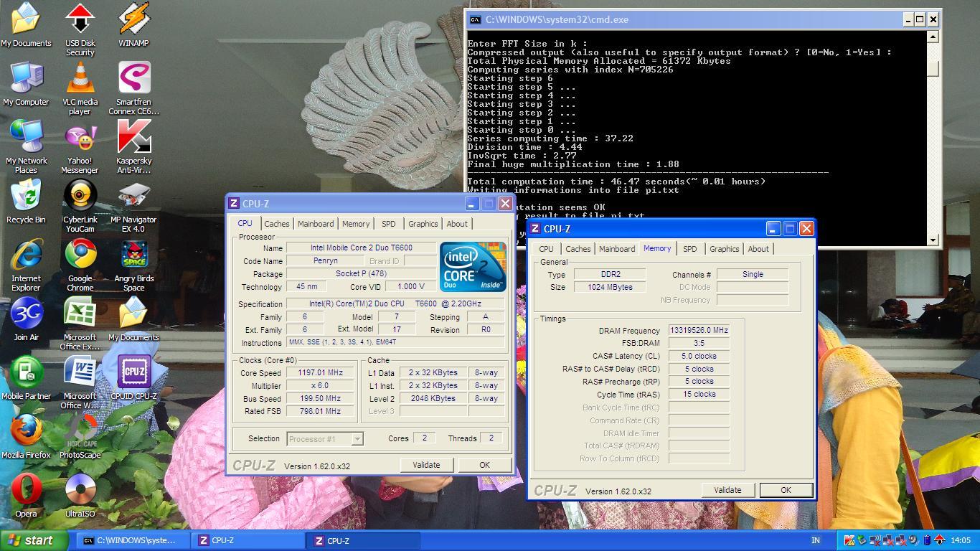Open My Network Places
This screenshot has height=551, width=980.
click(26, 146)
